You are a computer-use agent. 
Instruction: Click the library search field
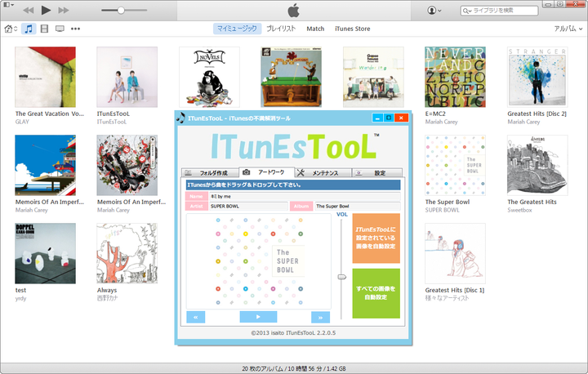click(x=499, y=11)
